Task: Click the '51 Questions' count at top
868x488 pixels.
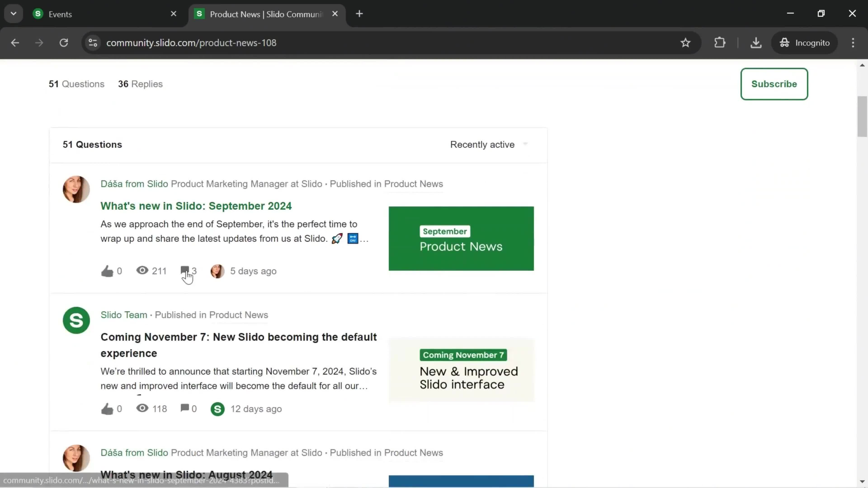Action: point(76,84)
